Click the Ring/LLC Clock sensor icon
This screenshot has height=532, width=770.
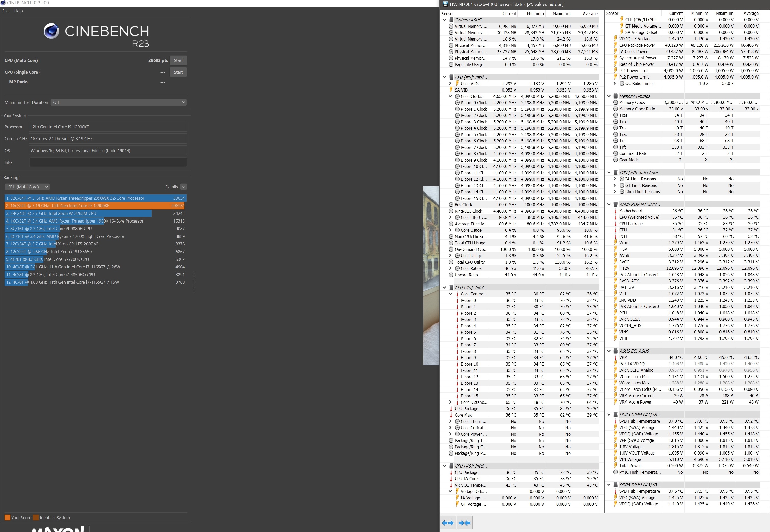pos(451,211)
